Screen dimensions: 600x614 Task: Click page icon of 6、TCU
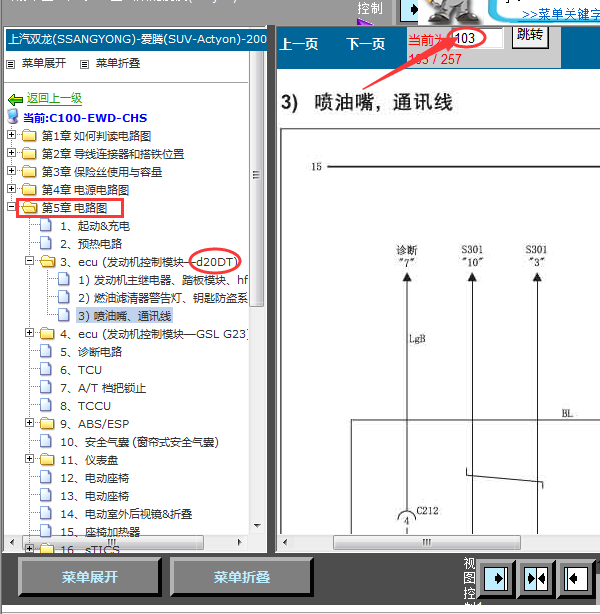(46, 369)
